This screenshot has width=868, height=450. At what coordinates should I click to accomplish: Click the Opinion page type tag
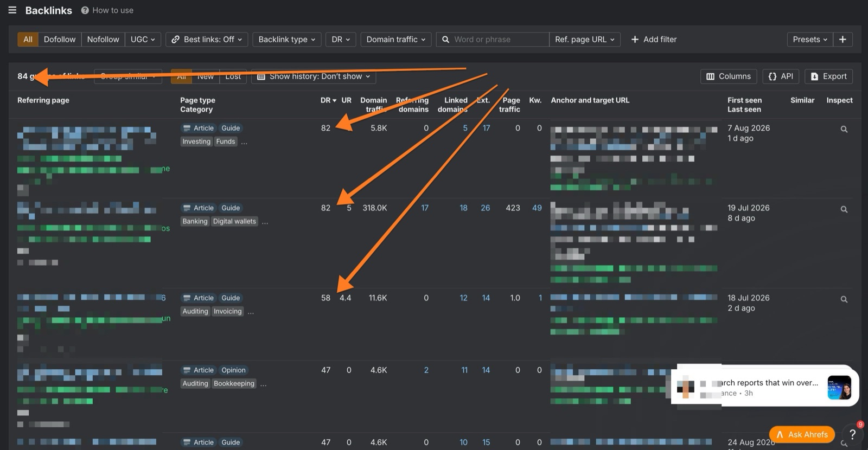[233, 370]
